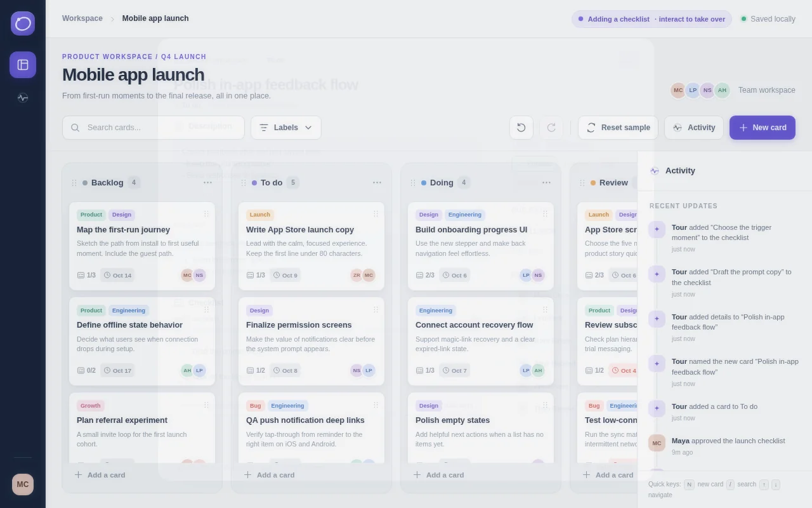Go to Workspace in the breadcrumb
812x508 pixels.
click(82, 18)
